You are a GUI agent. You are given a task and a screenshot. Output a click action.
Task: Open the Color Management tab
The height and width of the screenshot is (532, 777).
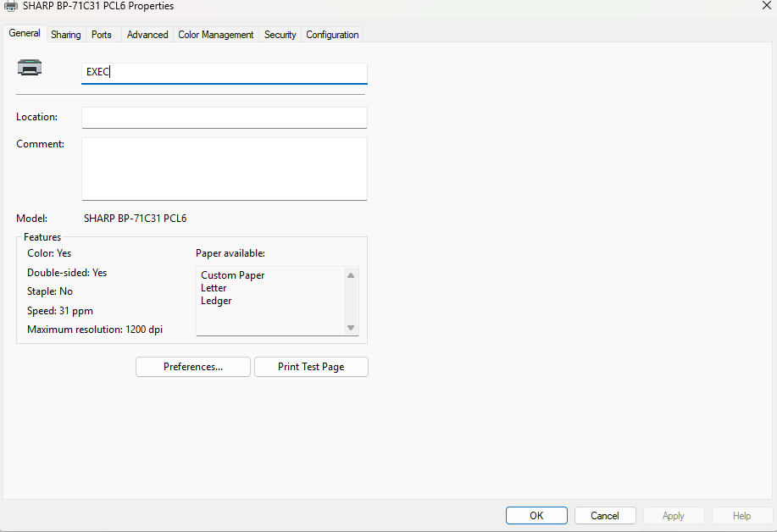(216, 35)
